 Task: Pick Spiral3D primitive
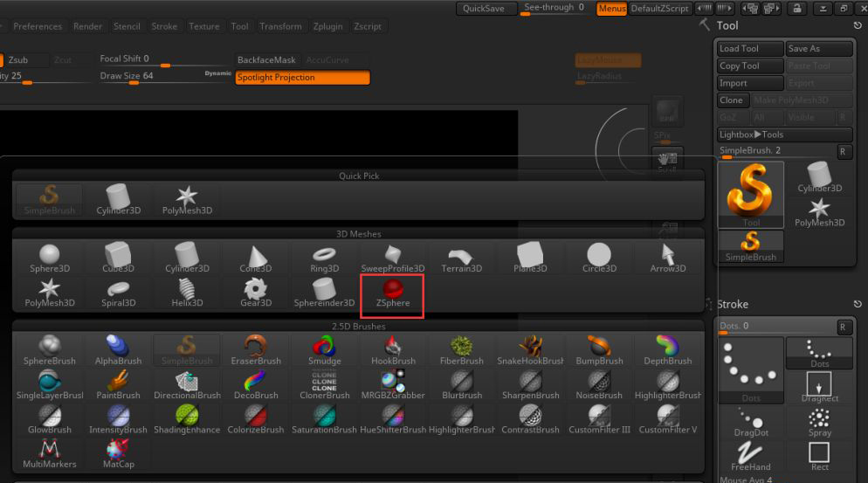tap(118, 293)
